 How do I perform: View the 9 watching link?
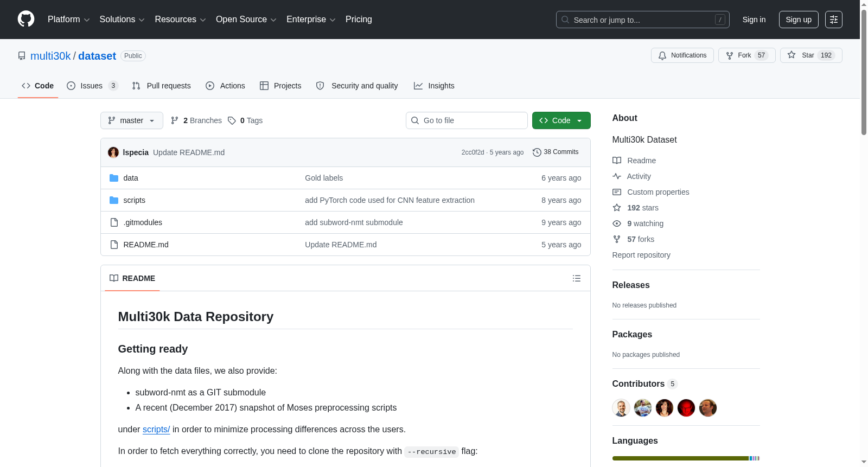[645, 223]
